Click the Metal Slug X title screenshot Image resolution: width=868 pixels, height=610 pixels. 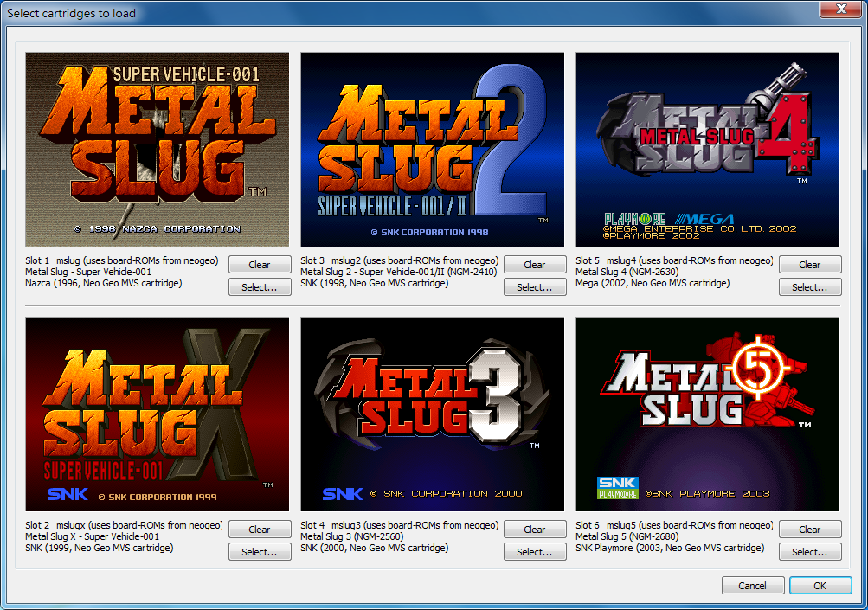[158, 414]
